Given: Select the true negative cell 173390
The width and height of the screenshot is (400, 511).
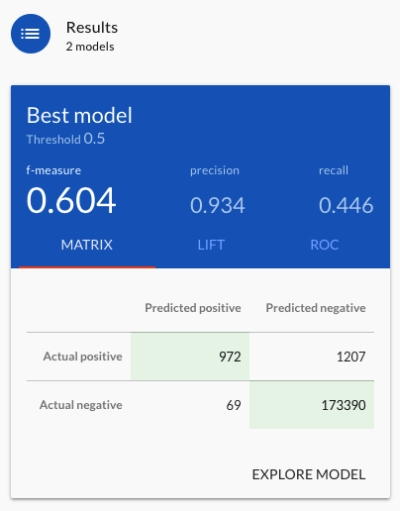Looking at the screenshot, I should pos(312,405).
